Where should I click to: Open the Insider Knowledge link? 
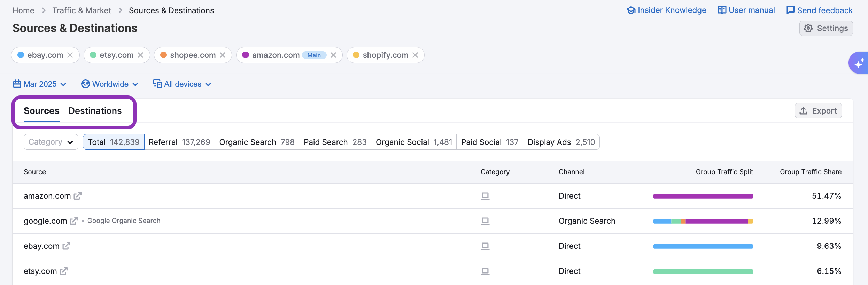(x=666, y=10)
